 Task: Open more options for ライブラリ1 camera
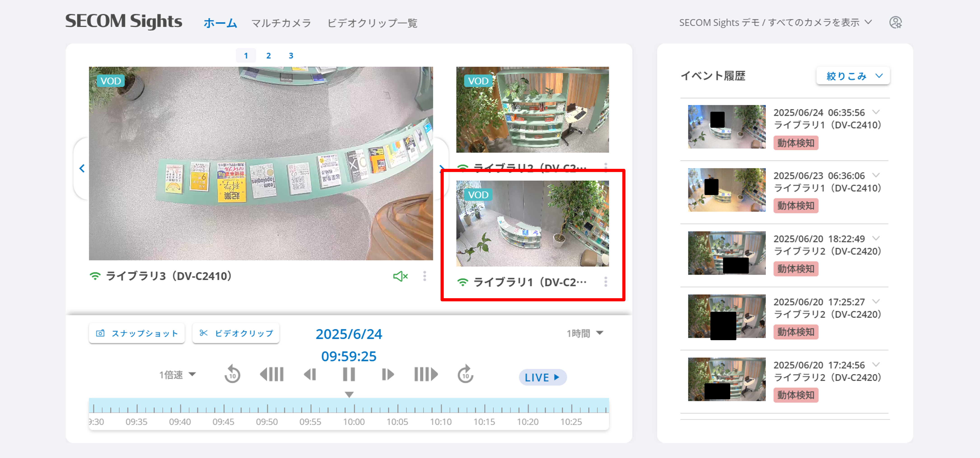coord(605,282)
